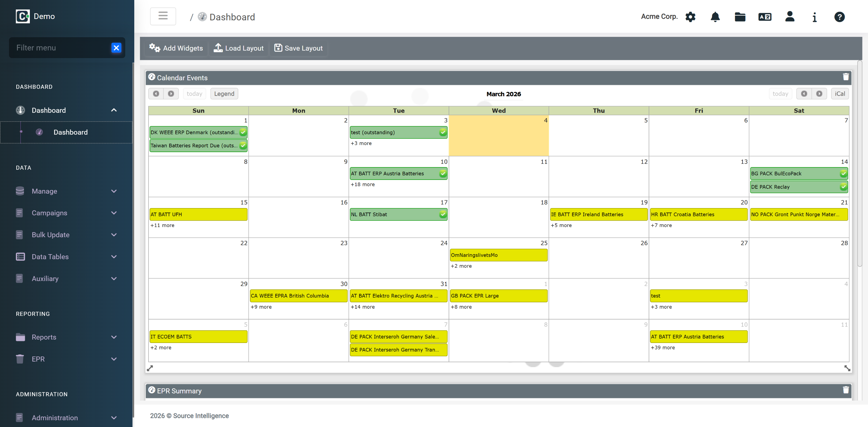The height and width of the screenshot is (427, 868).
Task: Open the language translation icon
Action: tap(765, 17)
